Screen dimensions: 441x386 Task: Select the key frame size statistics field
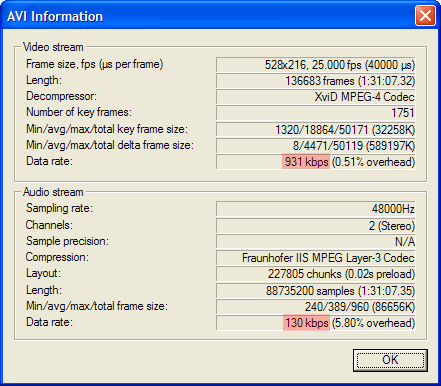[315, 129]
